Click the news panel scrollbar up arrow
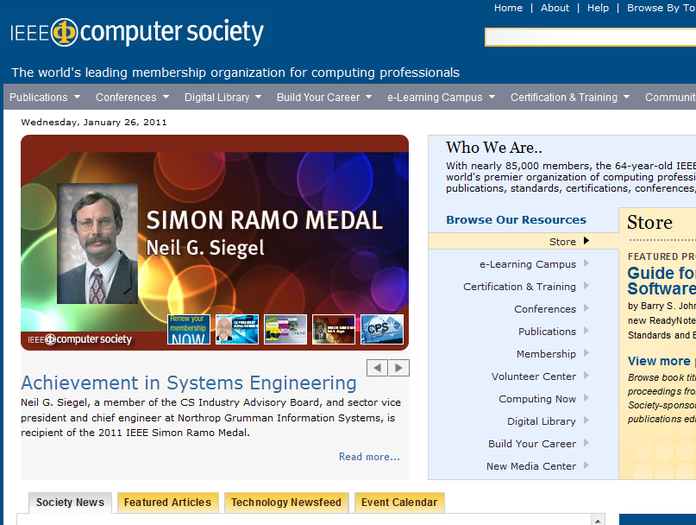 (x=597, y=520)
